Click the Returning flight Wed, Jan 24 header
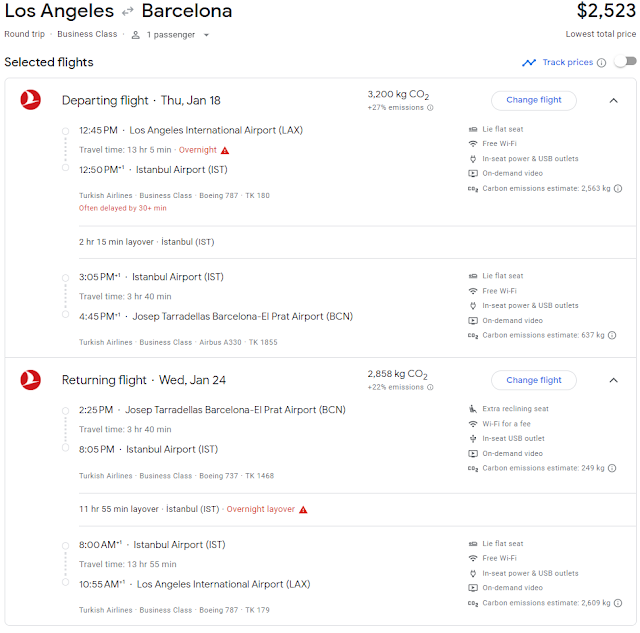 tap(141, 381)
